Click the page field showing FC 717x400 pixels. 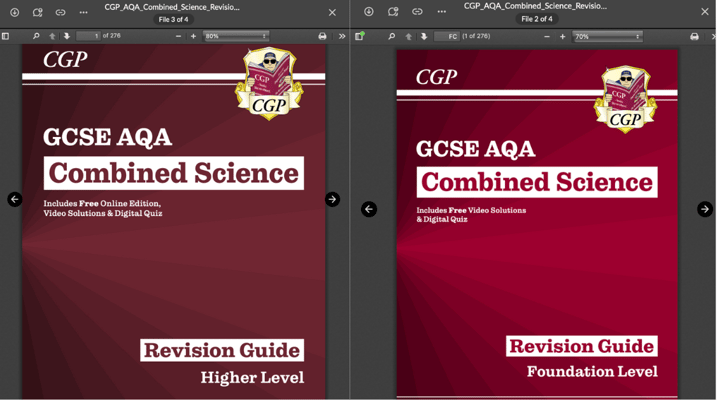(447, 36)
